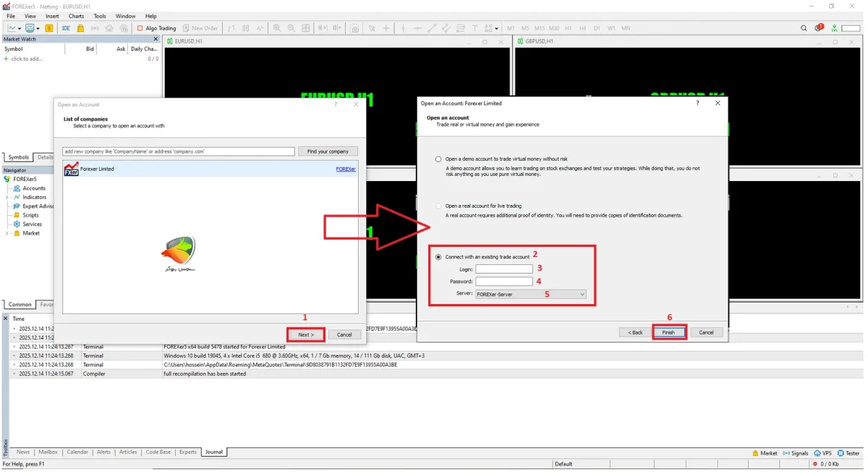Open the Server dropdown FOREXer-Server

[x=530, y=294]
